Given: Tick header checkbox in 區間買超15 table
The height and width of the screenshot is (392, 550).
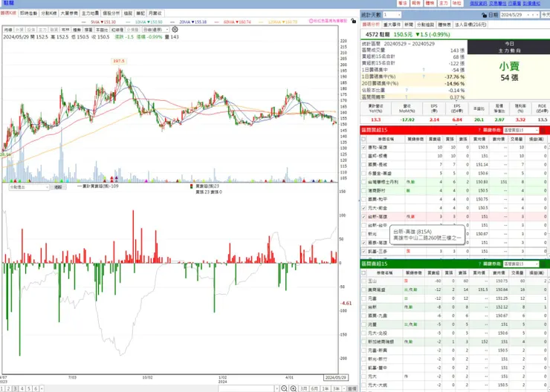Looking at the screenshot, I should [363, 139].
